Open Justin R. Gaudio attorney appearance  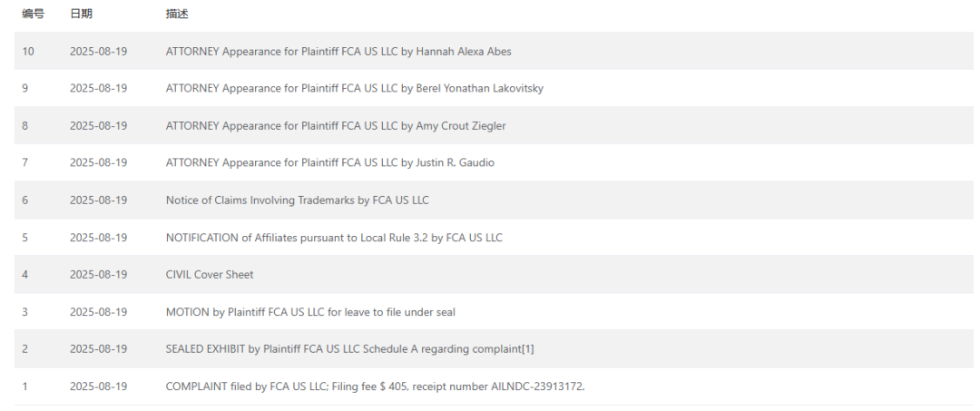click(329, 163)
